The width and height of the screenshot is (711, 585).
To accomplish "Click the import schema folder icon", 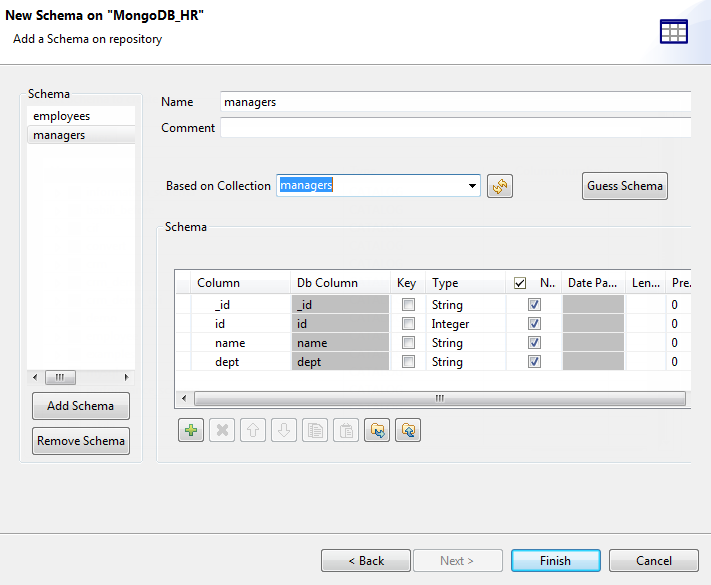I will pos(377,430).
